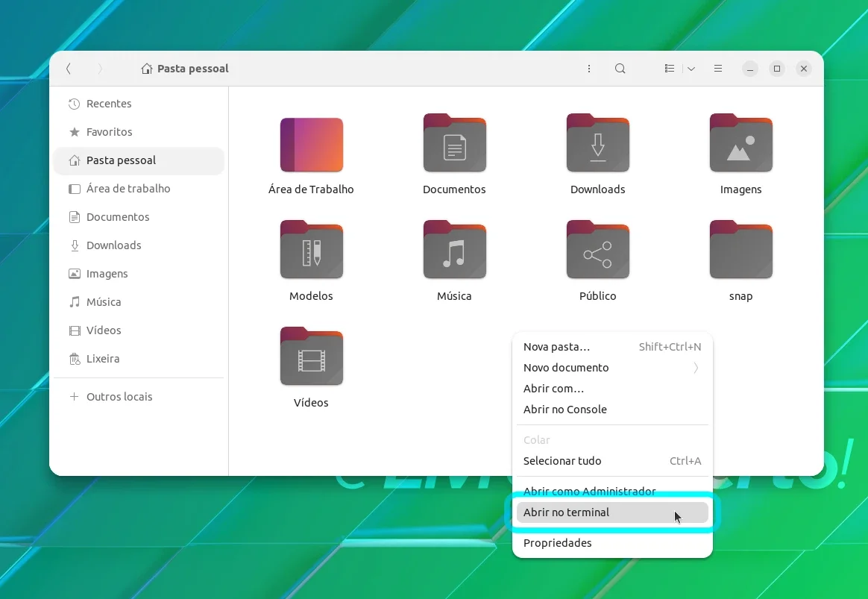Screen dimensions: 868x599
Task: Select the Música folder icon
Action: pos(454,250)
